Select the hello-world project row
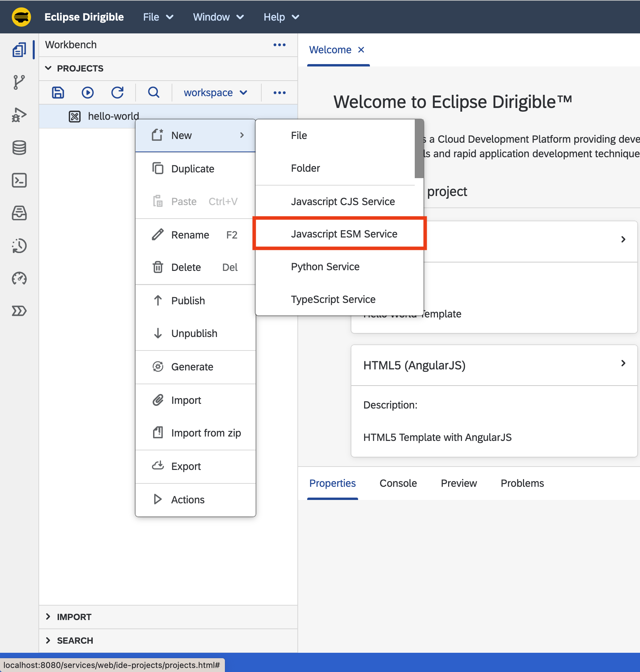The width and height of the screenshot is (640, 672). (x=168, y=116)
